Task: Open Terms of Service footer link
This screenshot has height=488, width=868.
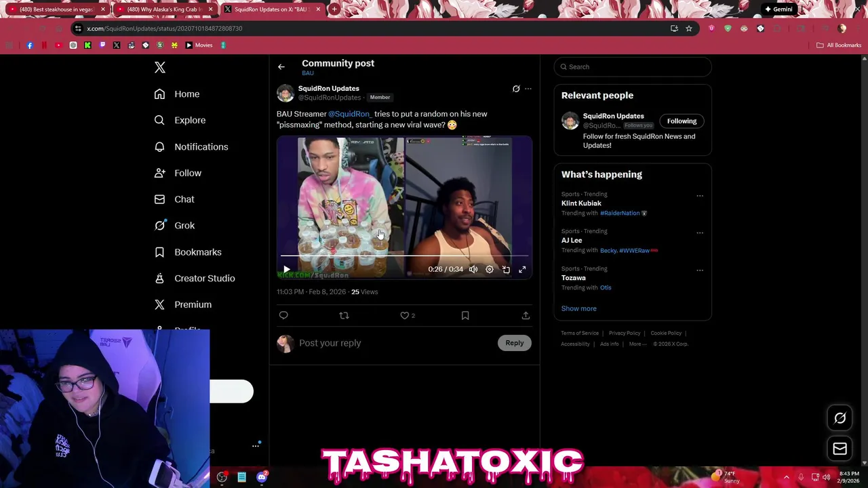Action: (x=580, y=333)
